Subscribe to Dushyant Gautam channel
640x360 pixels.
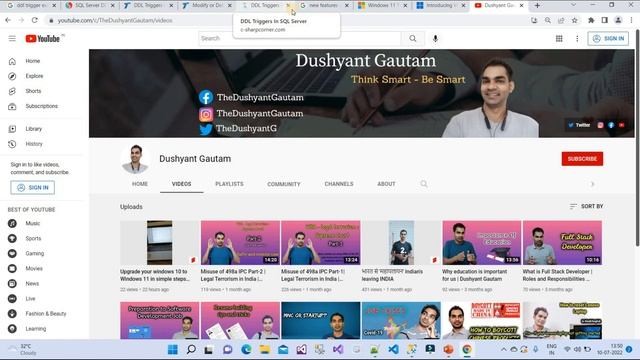pos(582,159)
